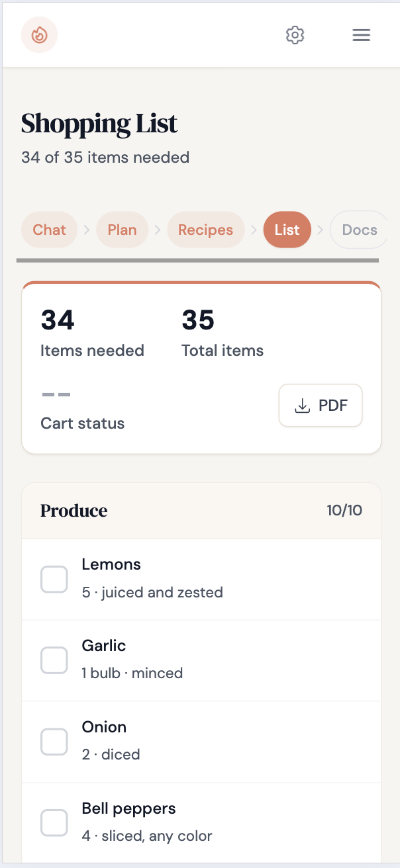Mark Garlic as acquired
Screen dimensions: 400x868
tap(54, 660)
